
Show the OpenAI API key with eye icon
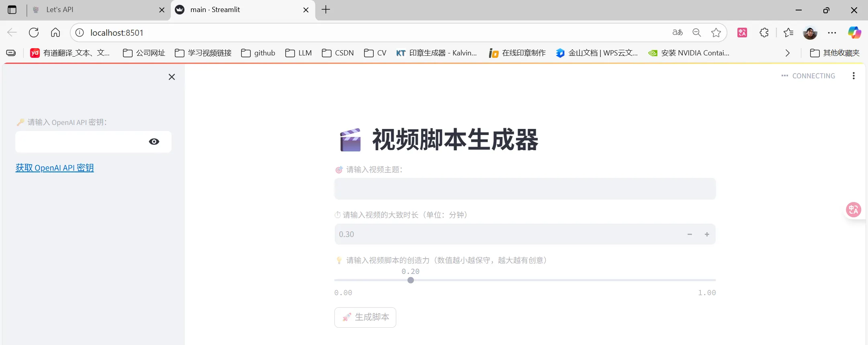point(154,141)
